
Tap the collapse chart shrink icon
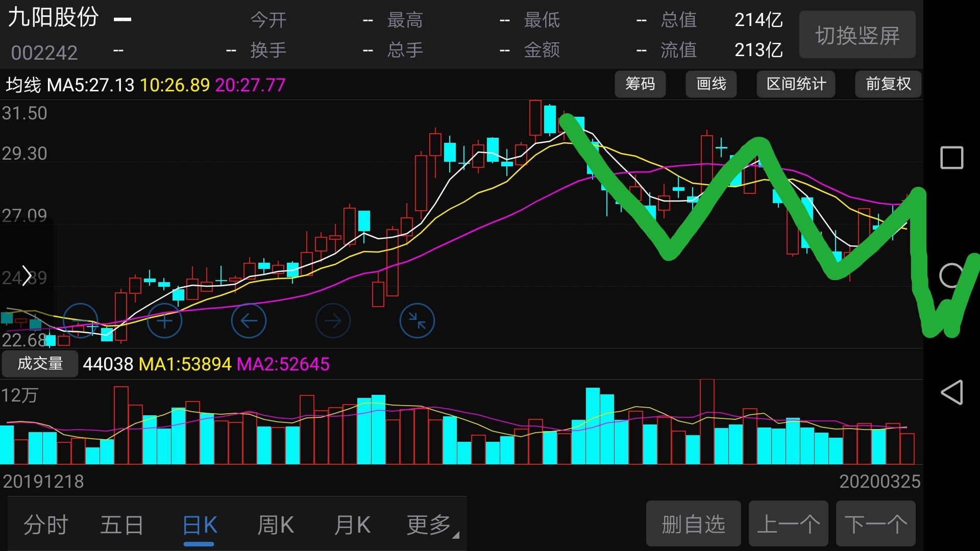[417, 320]
